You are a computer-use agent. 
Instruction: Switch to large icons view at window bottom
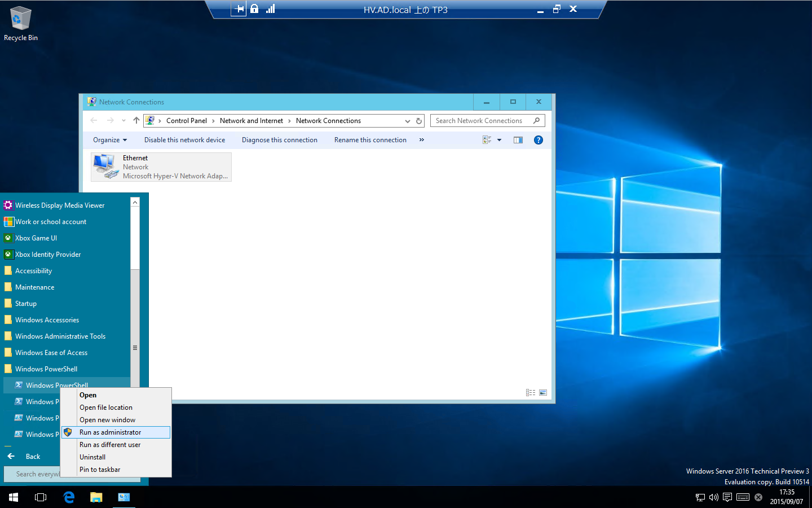click(x=543, y=392)
